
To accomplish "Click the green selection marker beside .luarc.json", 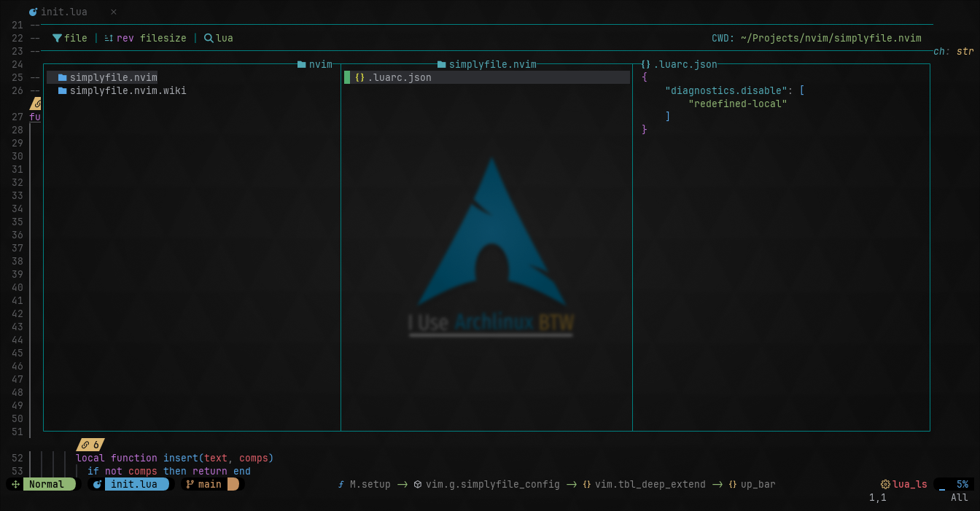I will (x=347, y=77).
